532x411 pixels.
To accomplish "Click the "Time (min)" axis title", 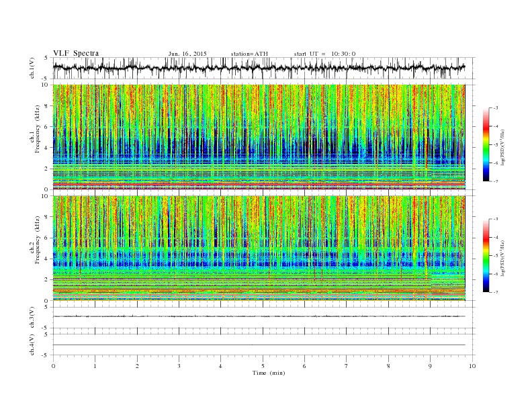I will tap(269, 373).
